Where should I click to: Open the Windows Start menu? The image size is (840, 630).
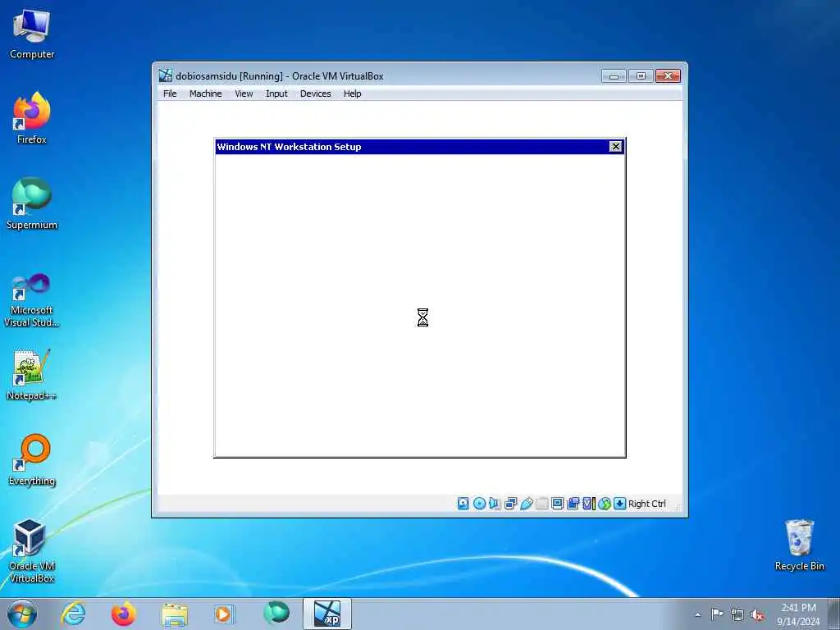[22, 614]
